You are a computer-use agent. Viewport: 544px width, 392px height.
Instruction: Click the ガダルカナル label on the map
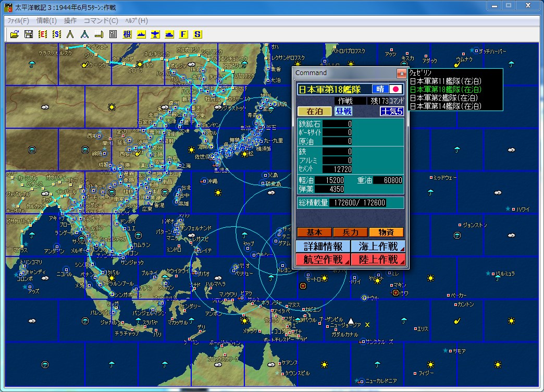(345, 334)
